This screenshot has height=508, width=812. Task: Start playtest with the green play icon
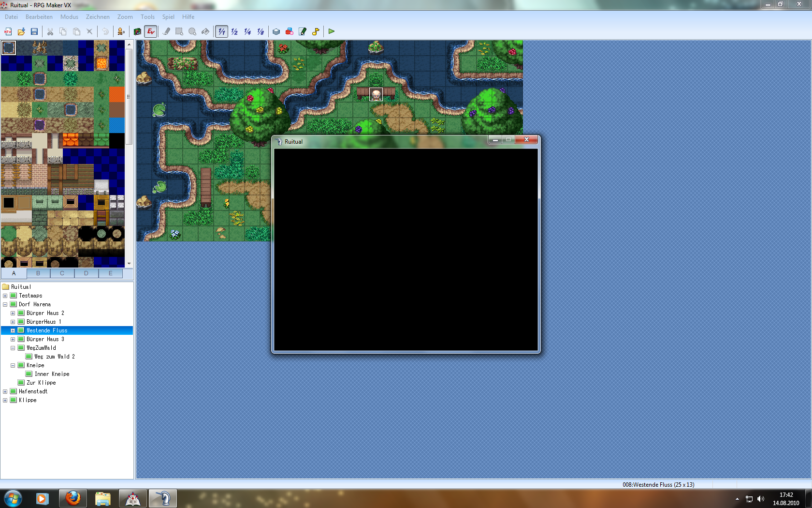pos(332,31)
